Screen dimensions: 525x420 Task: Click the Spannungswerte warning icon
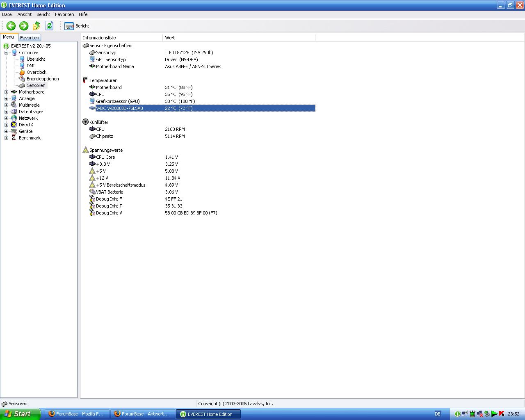pos(85,150)
